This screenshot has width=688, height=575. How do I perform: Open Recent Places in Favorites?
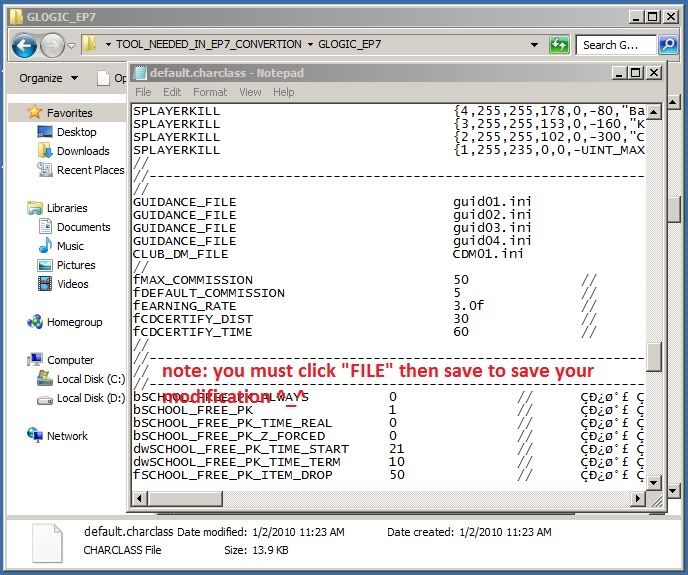[90, 170]
